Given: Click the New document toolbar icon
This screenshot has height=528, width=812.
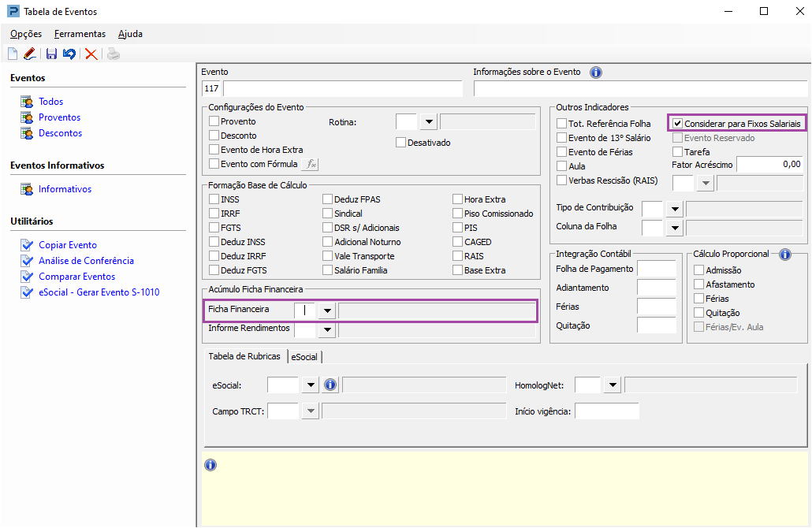Looking at the screenshot, I should (13, 54).
